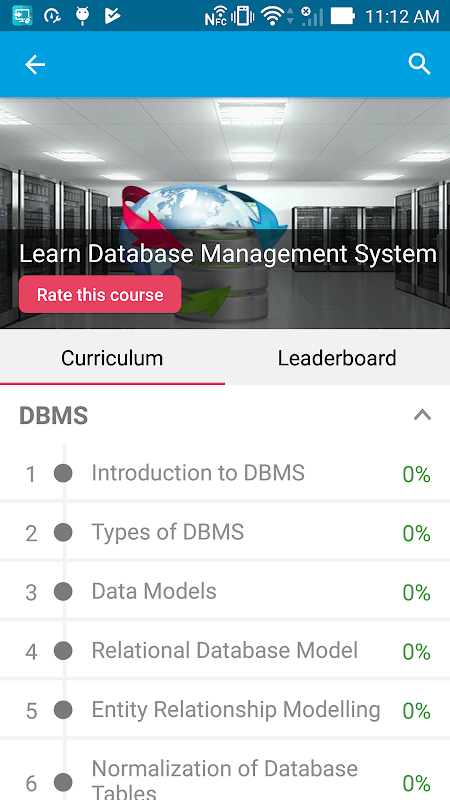Tap the NFC status icon
450x800 pixels.
[x=216, y=16]
